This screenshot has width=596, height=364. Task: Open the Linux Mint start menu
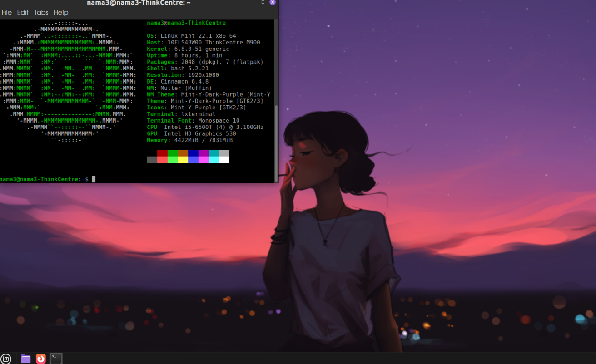click(6, 359)
